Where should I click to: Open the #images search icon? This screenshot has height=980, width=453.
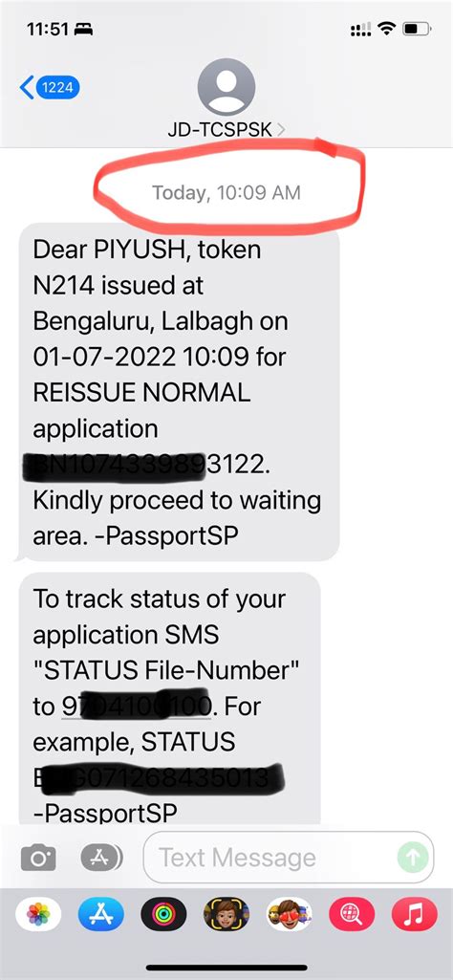pyautogui.click(x=352, y=914)
